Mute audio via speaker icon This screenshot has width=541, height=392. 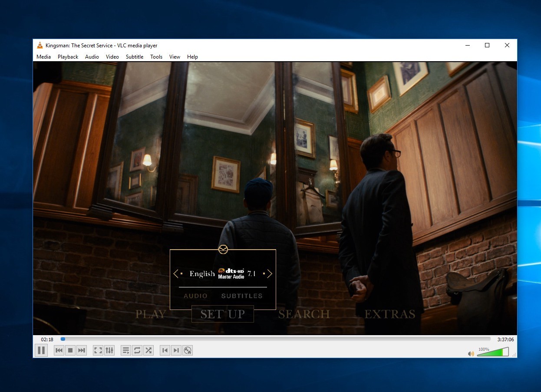(x=471, y=354)
